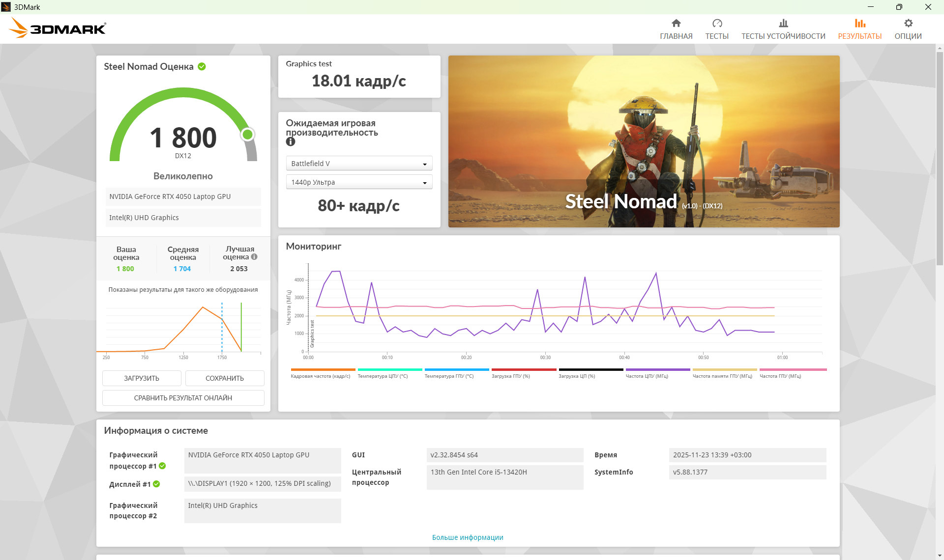The image size is (944, 560).
Task: Toggle the Кадровая частота orange legend item
Action: click(323, 373)
